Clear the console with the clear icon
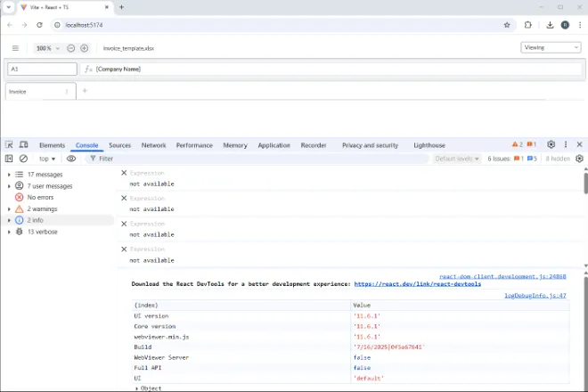Viewport: 588px width, 392px height. pos(23,159)
